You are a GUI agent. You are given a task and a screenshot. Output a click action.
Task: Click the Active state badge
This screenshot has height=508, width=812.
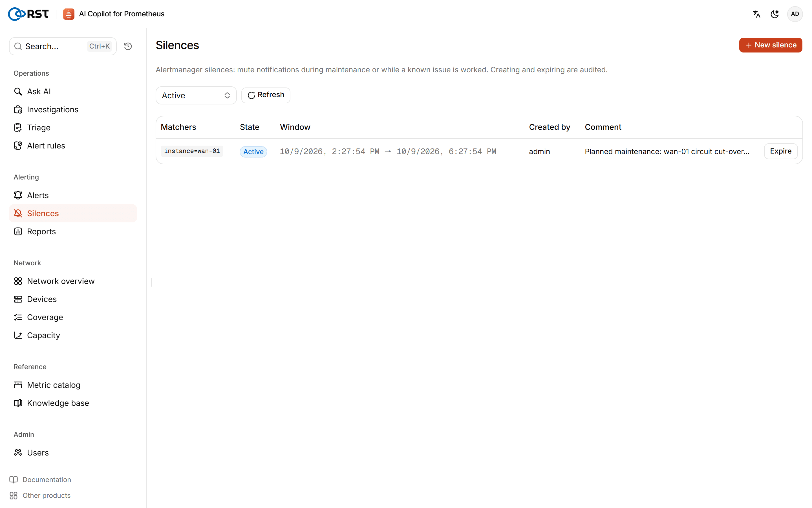tap(253, 152)
